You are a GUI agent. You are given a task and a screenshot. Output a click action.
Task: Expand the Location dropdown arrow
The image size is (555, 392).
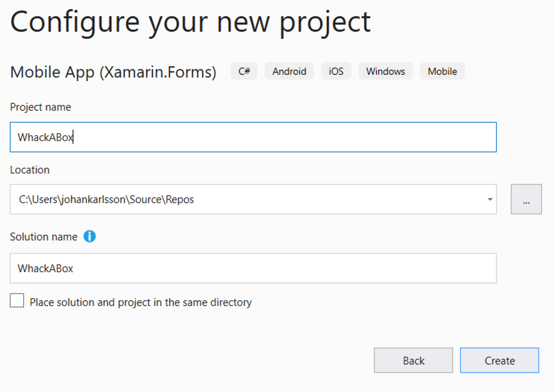[490, 199]
